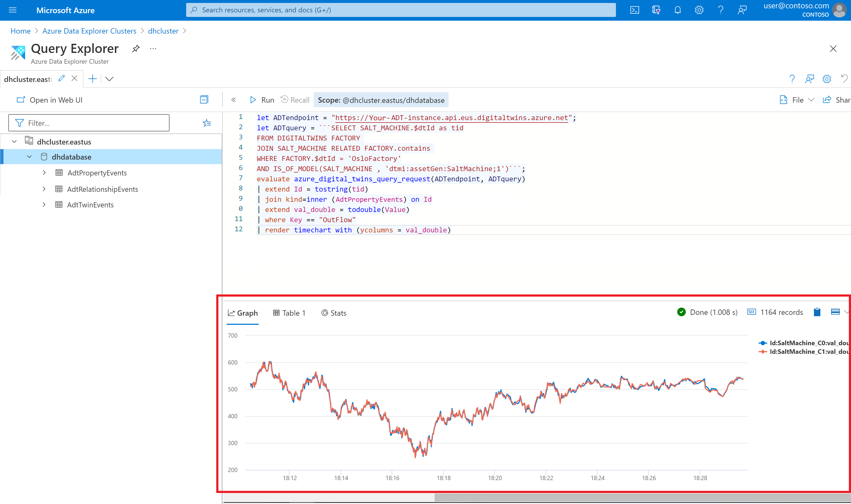The height and width of the screenshot is (504, 851).
Task: Open header feedback icon
Action: point(742,10)
